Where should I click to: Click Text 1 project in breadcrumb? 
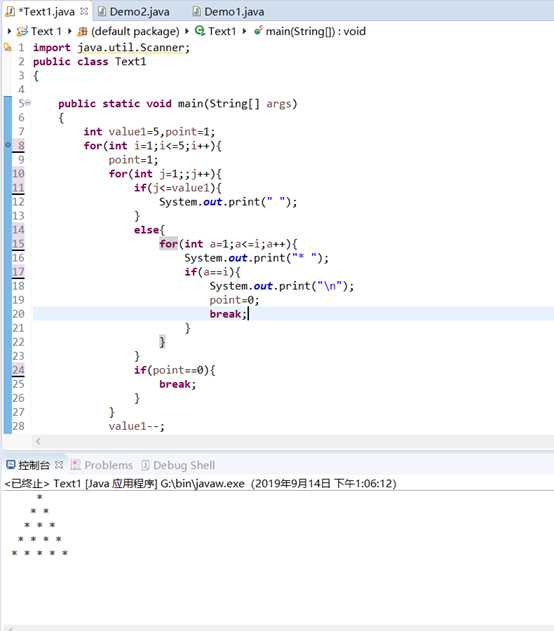pyautogui.click(x=46, y=31)
